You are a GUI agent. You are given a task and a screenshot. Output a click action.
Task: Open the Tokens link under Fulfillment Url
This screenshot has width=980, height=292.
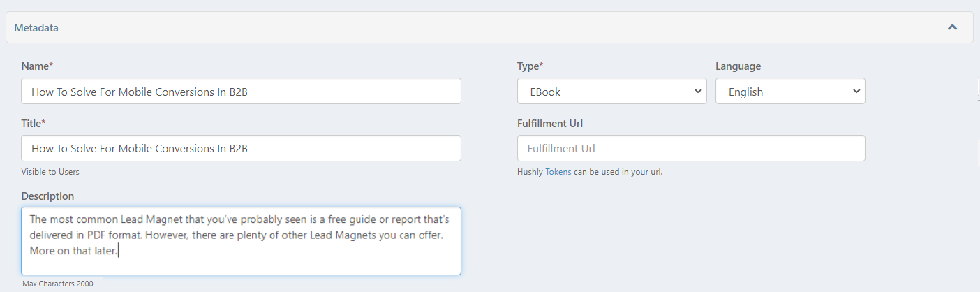click(558, 172)
